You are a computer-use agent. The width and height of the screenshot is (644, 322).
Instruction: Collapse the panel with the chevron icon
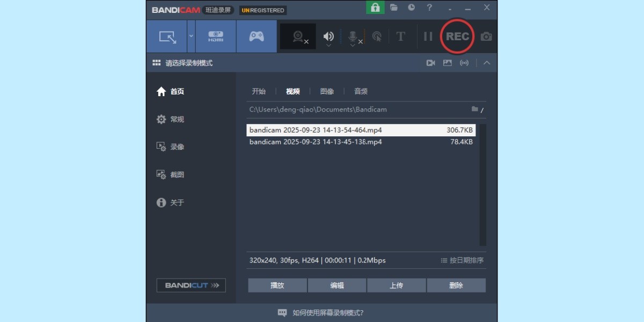(x=487, y=63)
